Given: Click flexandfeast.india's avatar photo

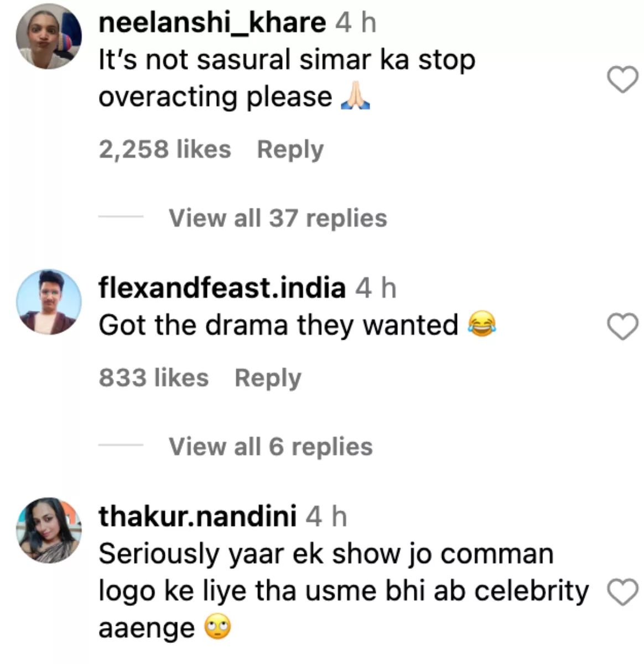Looking at the screenshot, I should 49,302.
